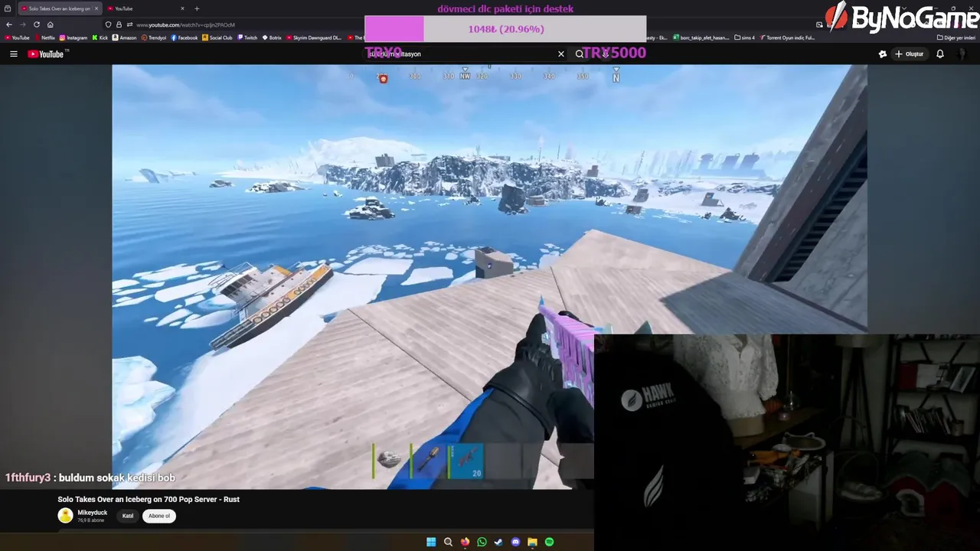The width and height of the screenshot is (980, 551).
Task: Open YouTube notifications bell
Action: 940,54
